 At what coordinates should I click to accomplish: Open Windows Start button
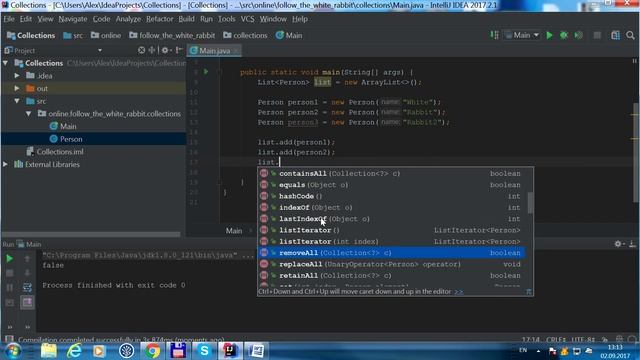(x=12, y=351)
